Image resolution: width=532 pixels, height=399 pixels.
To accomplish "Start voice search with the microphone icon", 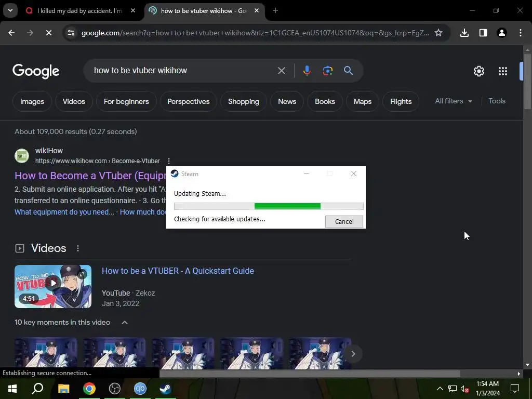I will click(x=307, y=71).
